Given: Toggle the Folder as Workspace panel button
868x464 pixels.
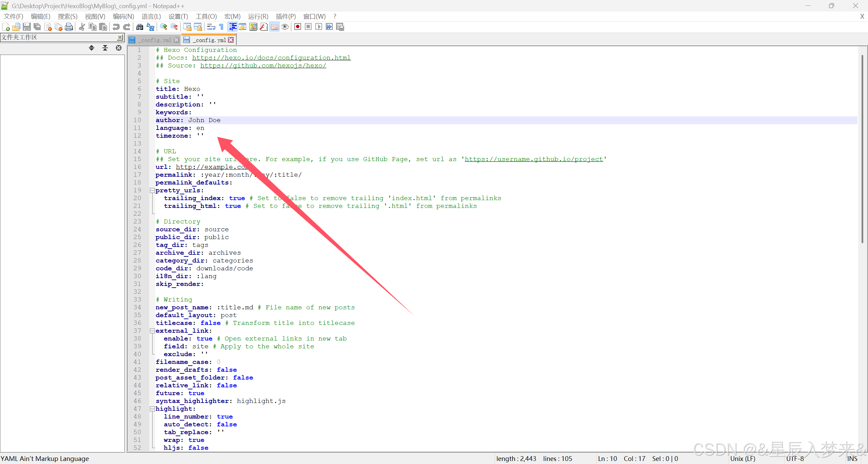Looking at the screenshot, I should 274,27.
